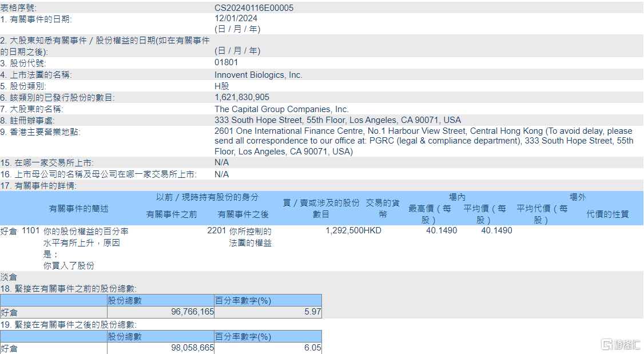Click label 1. 有關事件的日期

coord(36,19)
